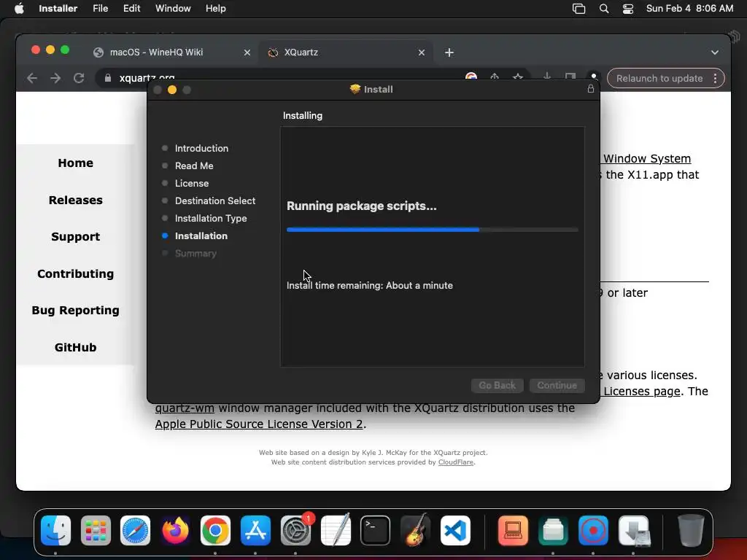Open the Window menu
The height and width of the screenshot is (560, 747).
pyautogui.click(x=173, y=8)
